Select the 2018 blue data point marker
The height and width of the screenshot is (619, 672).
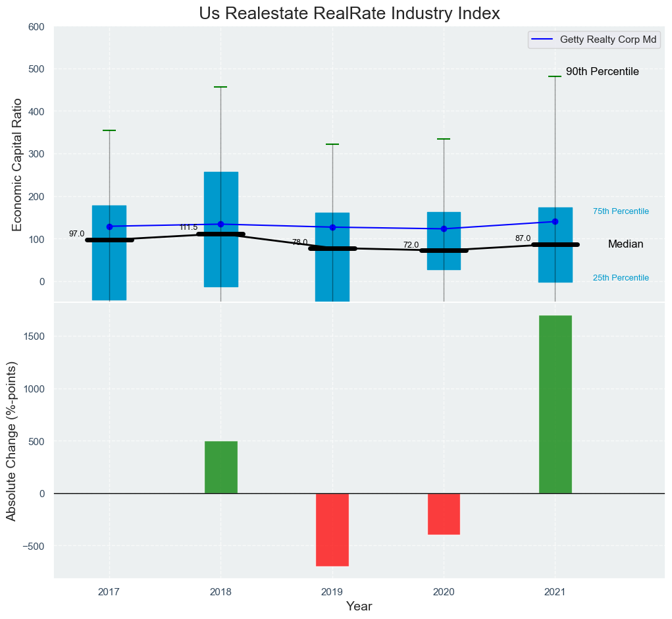[220, 224]
